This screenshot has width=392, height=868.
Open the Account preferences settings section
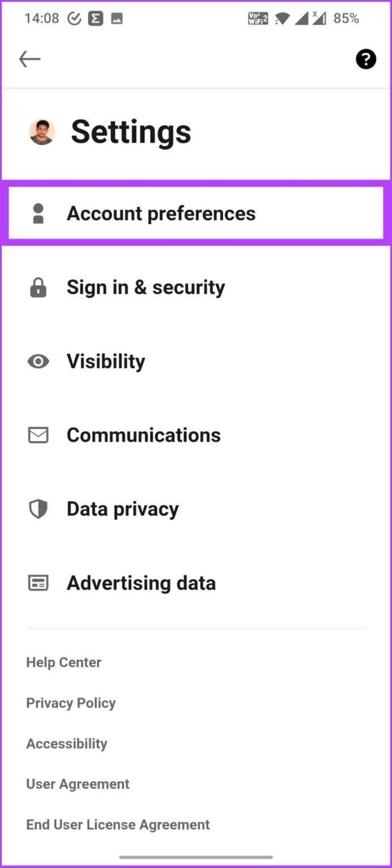pos(161,213)
